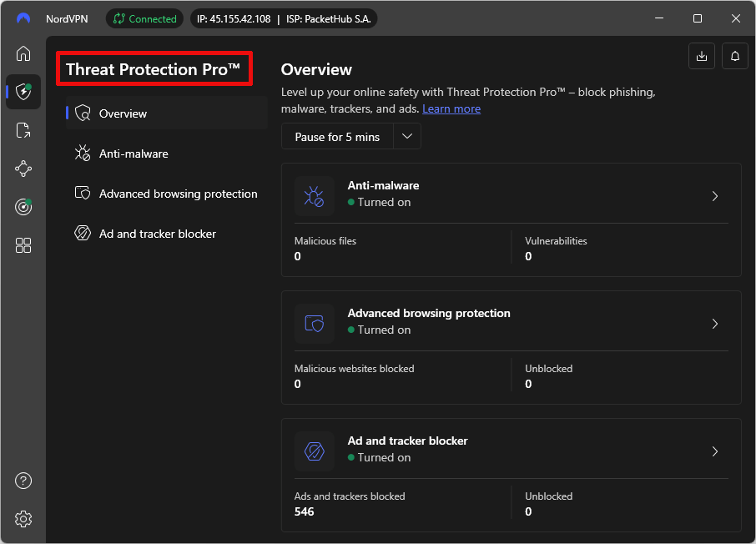The image size is (756, 544).
Task: Open the file sharing sidebar icon
Action: click(23, 130)
